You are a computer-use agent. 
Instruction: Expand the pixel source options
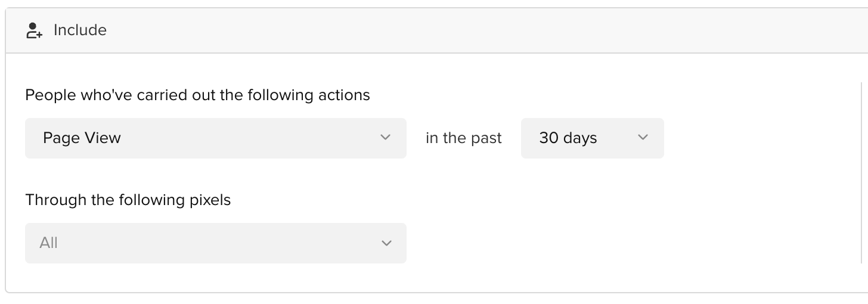coord(216,243)
